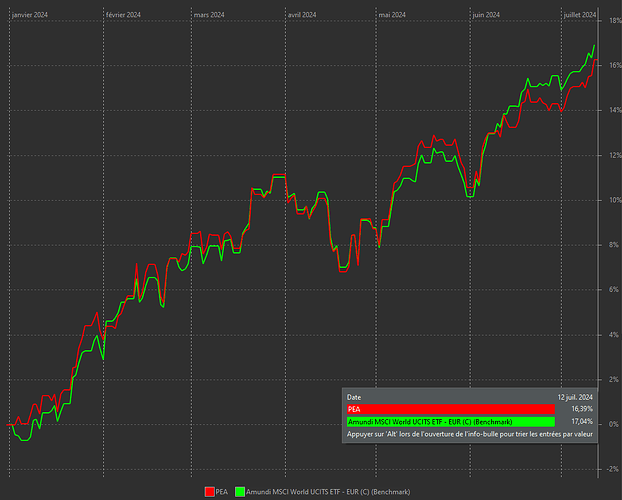Click the avril 2024 axis label
Viewport: 622px width, 500px height.
[302, 15]
